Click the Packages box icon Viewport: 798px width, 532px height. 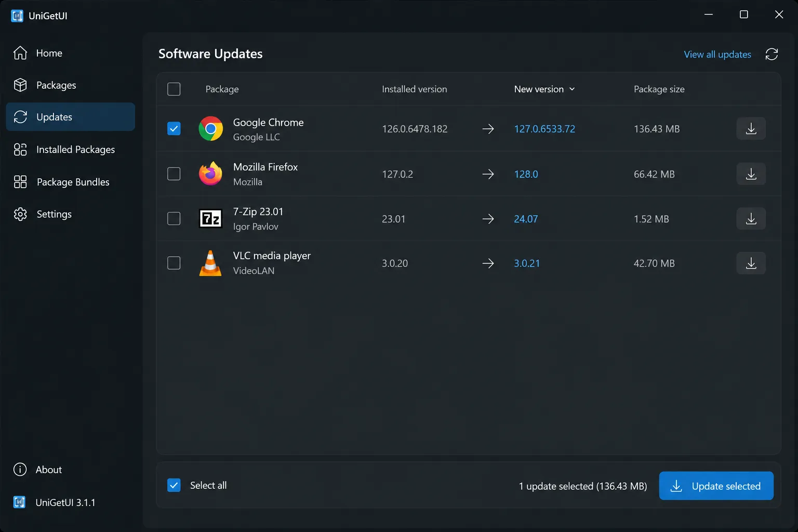pyautogui.click(x=20, y=85)
